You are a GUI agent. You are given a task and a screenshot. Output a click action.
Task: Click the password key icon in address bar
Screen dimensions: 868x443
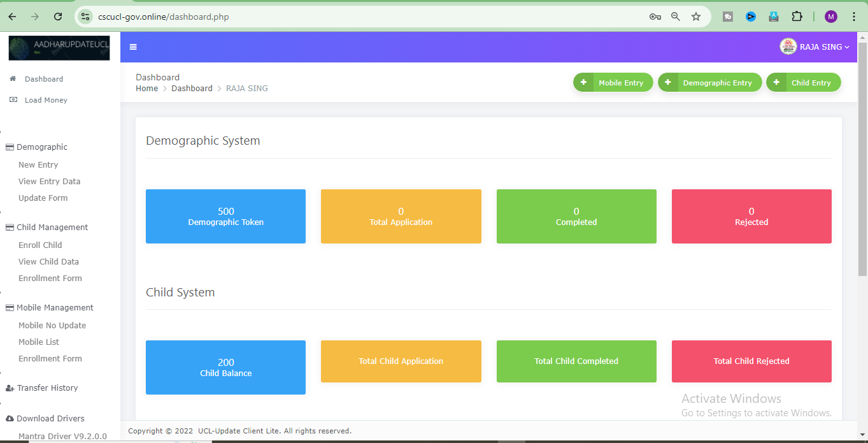tap(655, 17)
